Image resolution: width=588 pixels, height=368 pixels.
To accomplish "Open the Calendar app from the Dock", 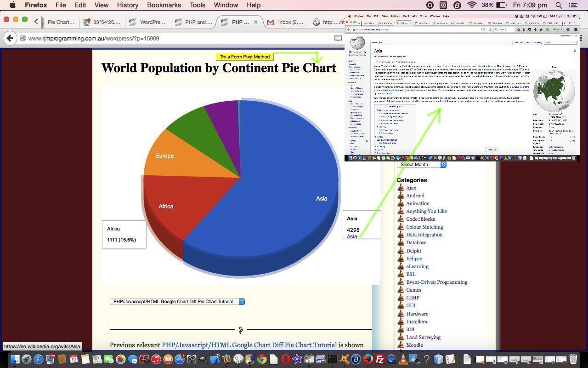I will tap(73, 360).
